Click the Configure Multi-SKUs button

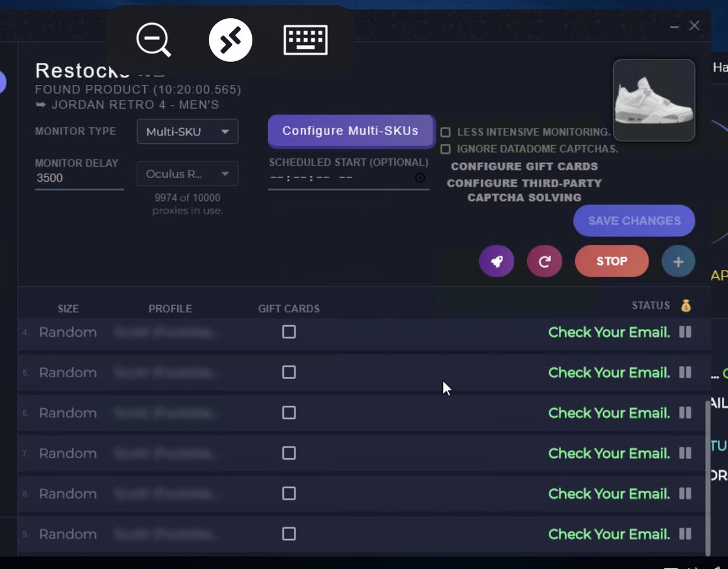click(351, 130)
